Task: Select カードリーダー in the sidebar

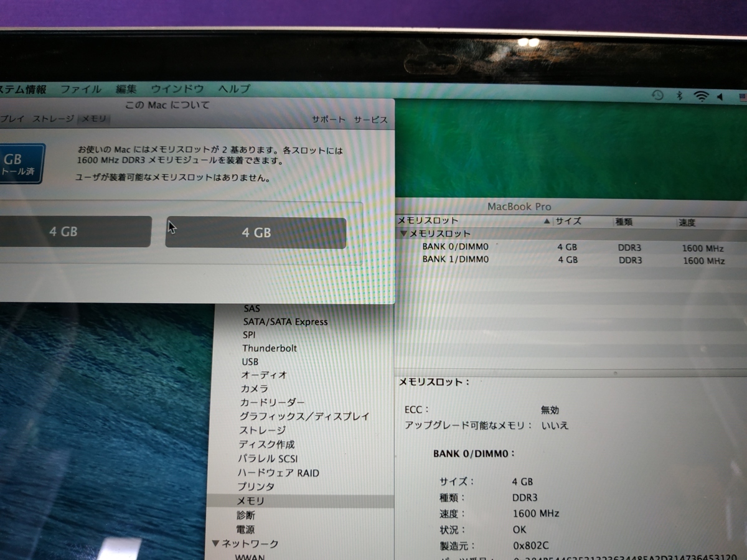Action: click(273, 402)
